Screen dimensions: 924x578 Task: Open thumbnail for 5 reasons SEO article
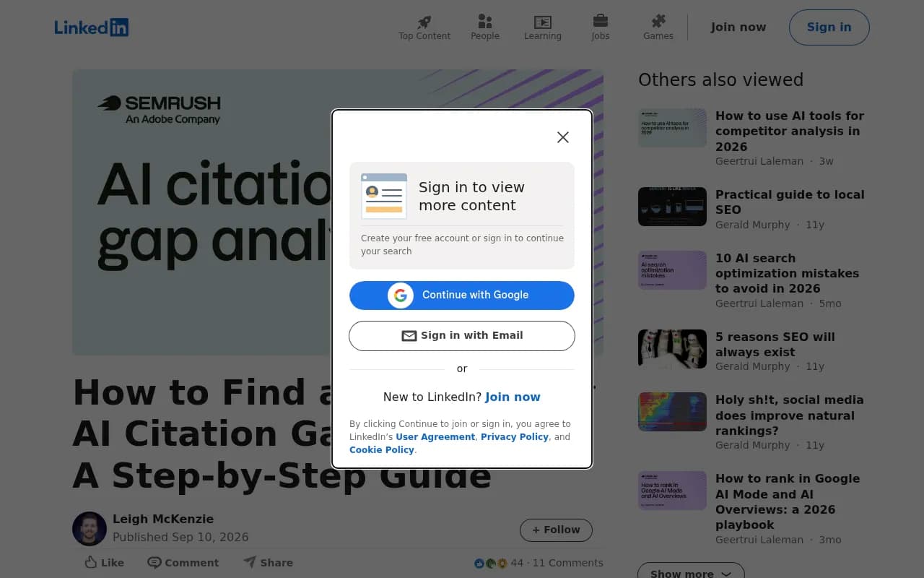[672, 349]
